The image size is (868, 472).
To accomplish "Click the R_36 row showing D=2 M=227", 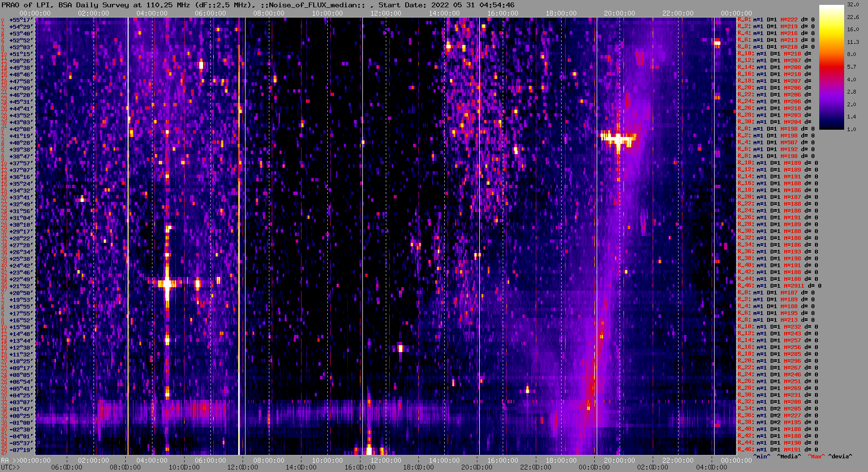I will point(778,415).
